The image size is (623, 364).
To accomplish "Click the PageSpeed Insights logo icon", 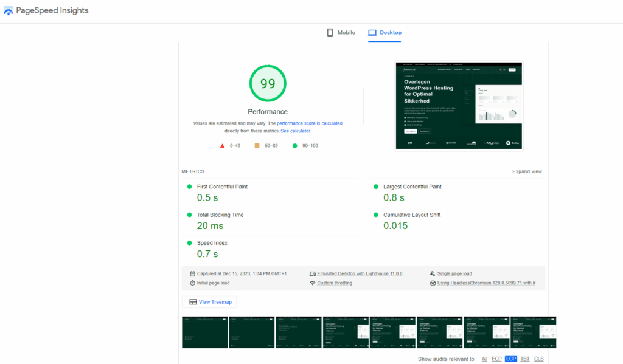I will (x=9, y=10).
